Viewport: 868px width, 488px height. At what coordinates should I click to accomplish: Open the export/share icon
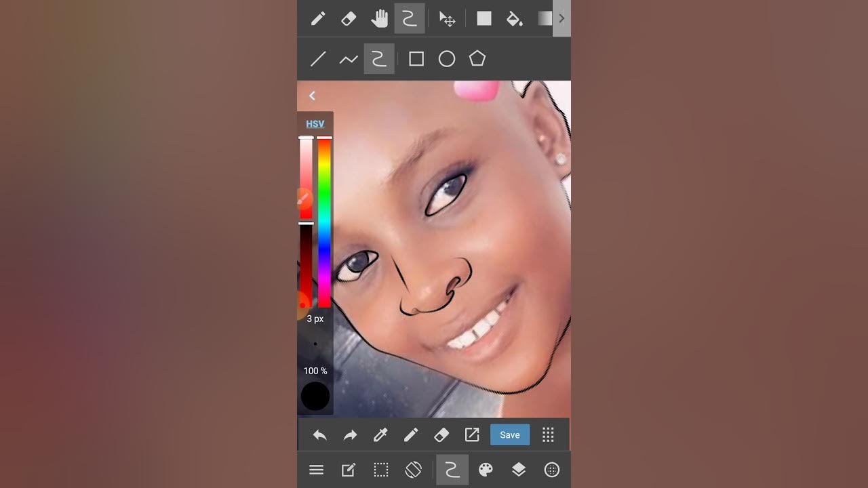pos(472,435)
